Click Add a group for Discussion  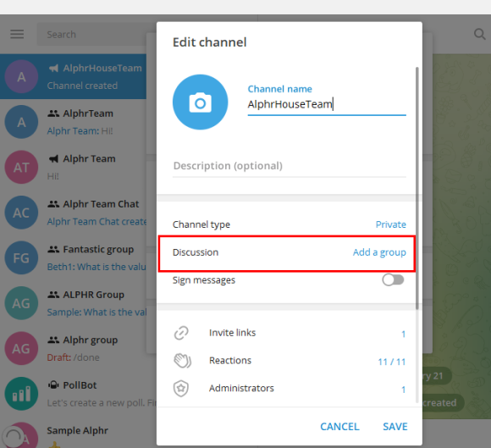pos(379,252)
